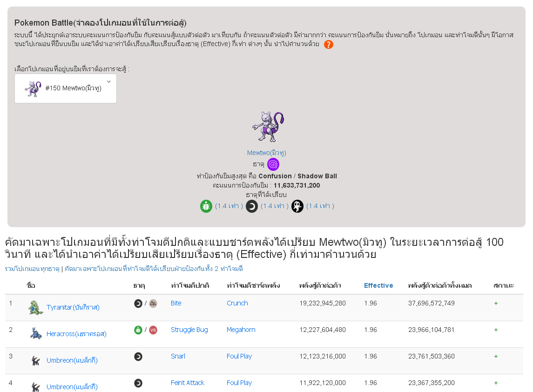The height and width of the screenshot is (392, 533).
Task: Click the value 11,922,120,000 in Feint Attack row
Action: tap(323, 383)
